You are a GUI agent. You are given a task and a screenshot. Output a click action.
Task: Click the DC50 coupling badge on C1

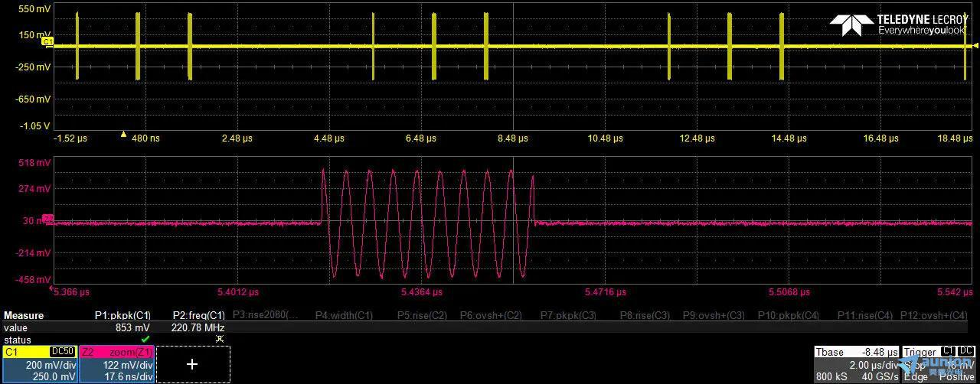click(62, 351)
